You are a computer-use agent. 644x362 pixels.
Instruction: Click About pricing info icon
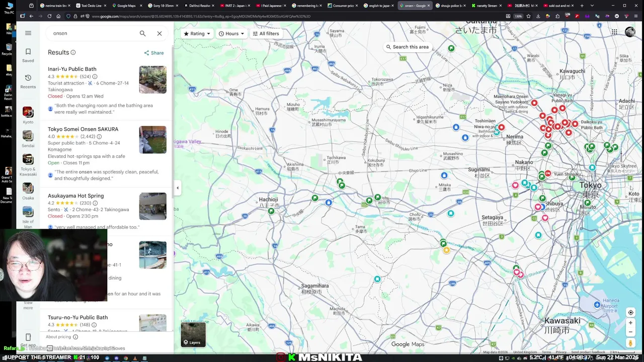coord(75,337)
